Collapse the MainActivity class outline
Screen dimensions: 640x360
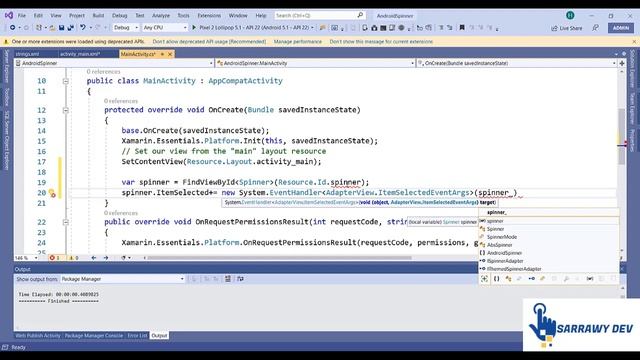pos(65,81)
